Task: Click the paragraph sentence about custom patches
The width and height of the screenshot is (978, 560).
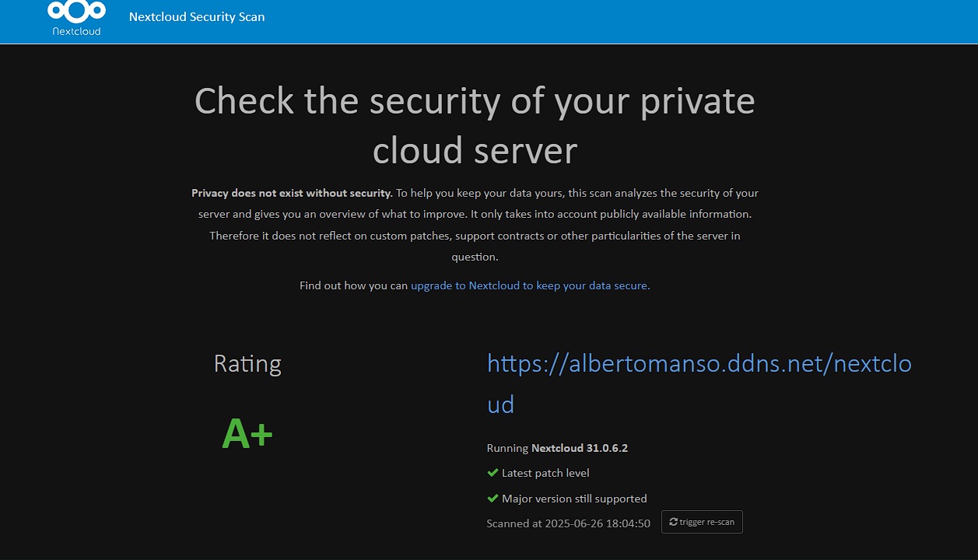Action: [x=475, y=236]
